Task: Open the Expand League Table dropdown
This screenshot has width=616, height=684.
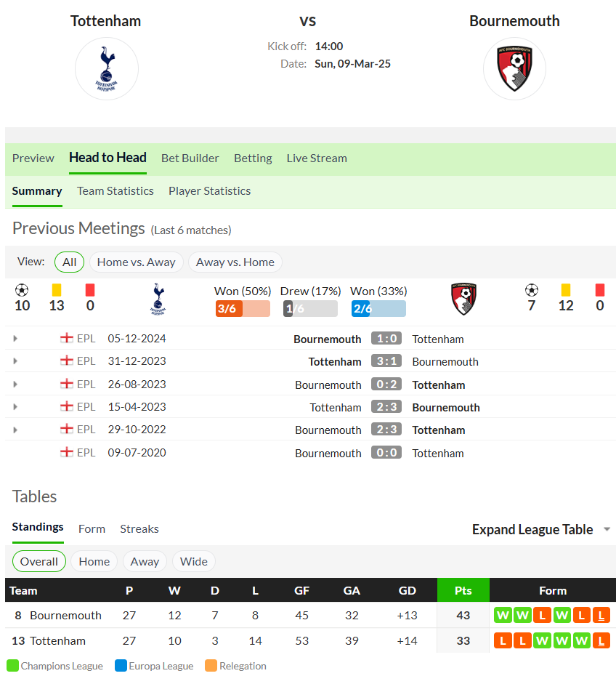Action: click(541, 529)
